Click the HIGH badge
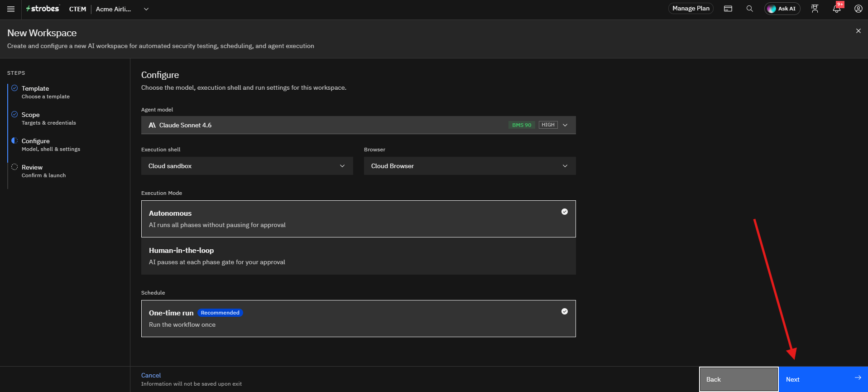The width and height of the screenshot is (868, 392). point(548,125)
